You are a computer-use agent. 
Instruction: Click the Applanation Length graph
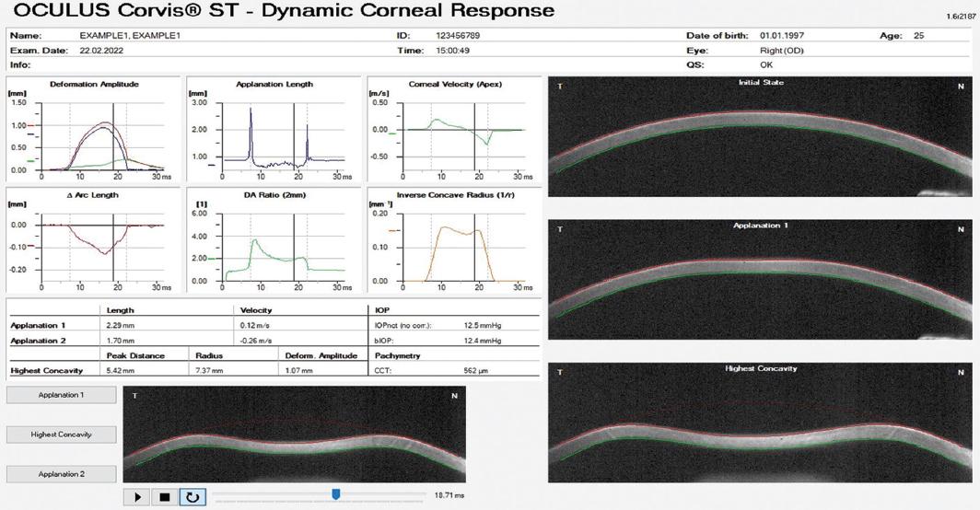pyautogui.click(x=274, y=132)
